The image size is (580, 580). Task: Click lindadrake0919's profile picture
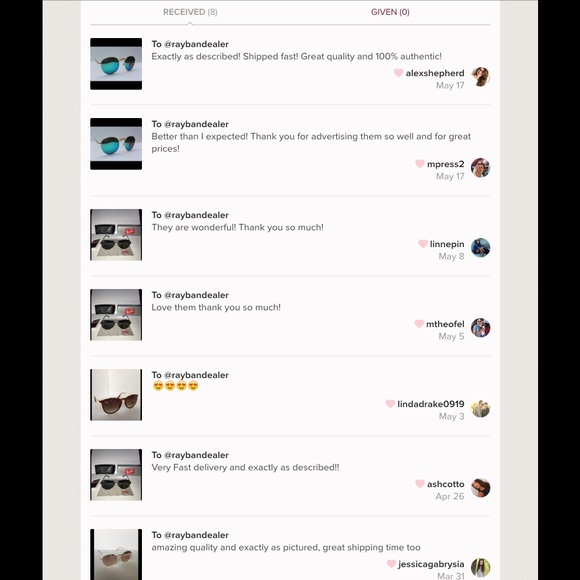480,408
